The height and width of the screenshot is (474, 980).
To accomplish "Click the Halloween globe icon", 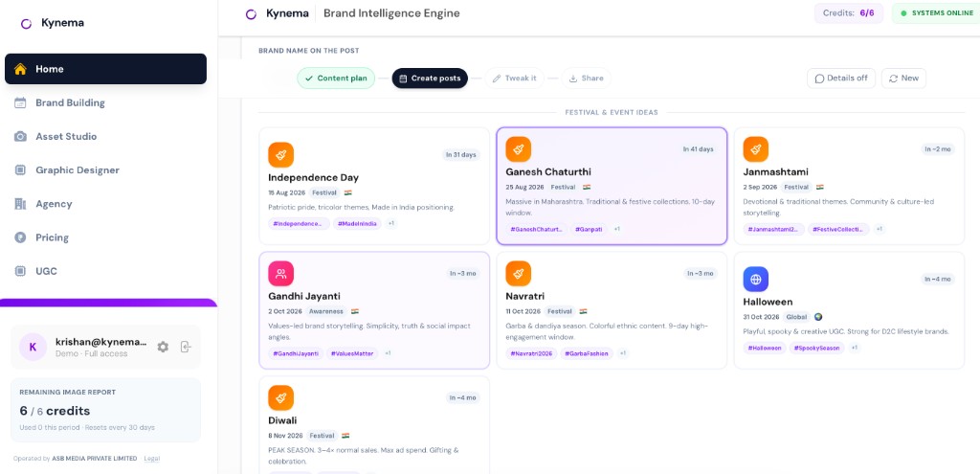I will point(756,279).
